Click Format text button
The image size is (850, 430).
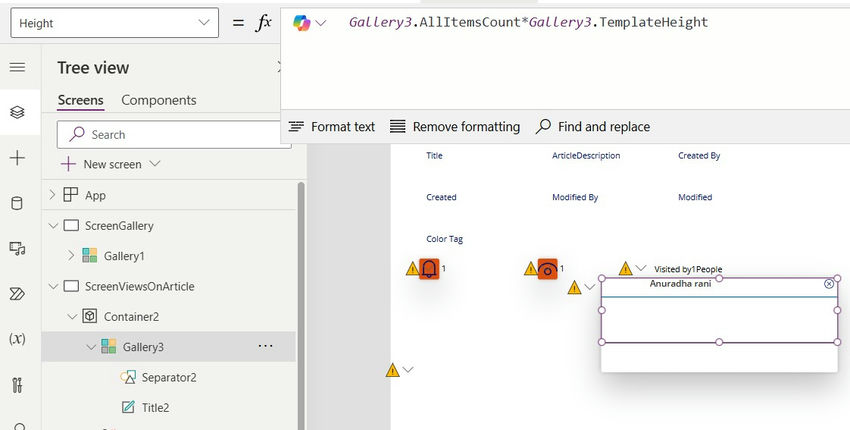332,127
